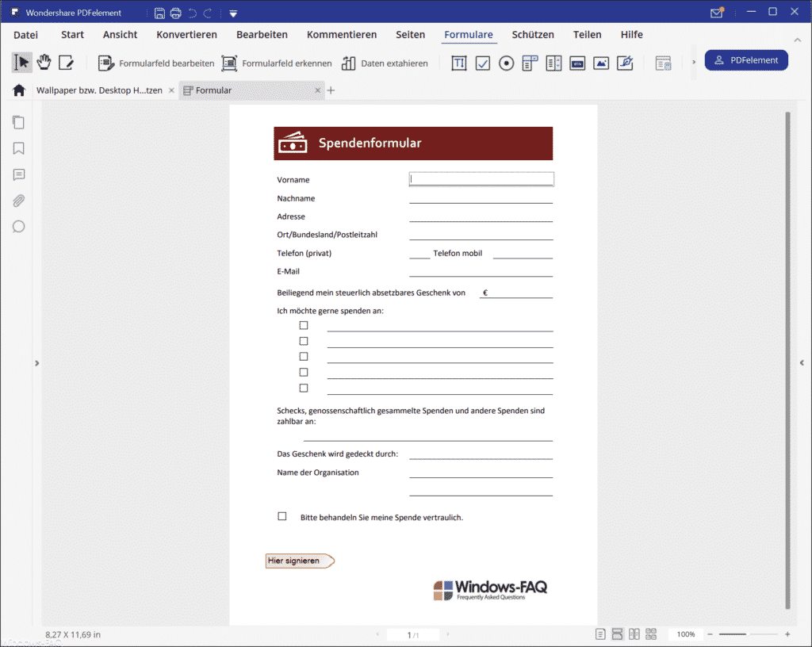812x647 pixels.
Task: Switch to the Kommentieren tab
Action: (341, 35)
